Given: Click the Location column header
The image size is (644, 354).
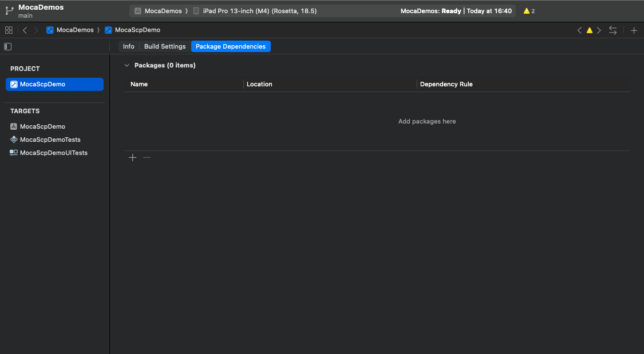Looking at the screenshot, I should coord(259,84).
